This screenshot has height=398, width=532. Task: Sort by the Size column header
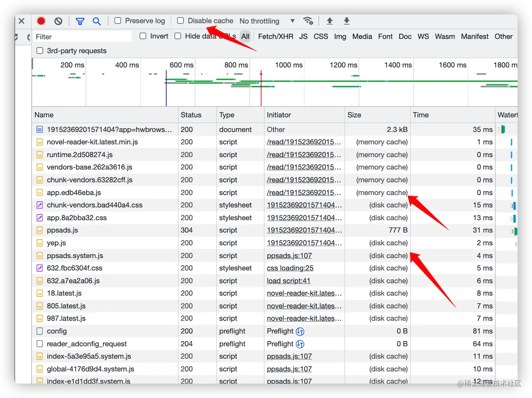pos(377,115)
